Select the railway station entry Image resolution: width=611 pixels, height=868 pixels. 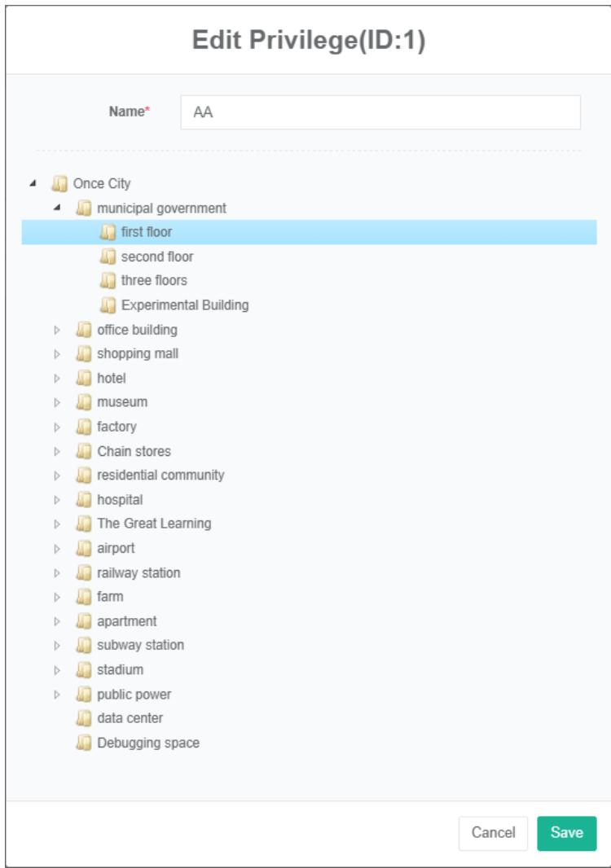138,572
